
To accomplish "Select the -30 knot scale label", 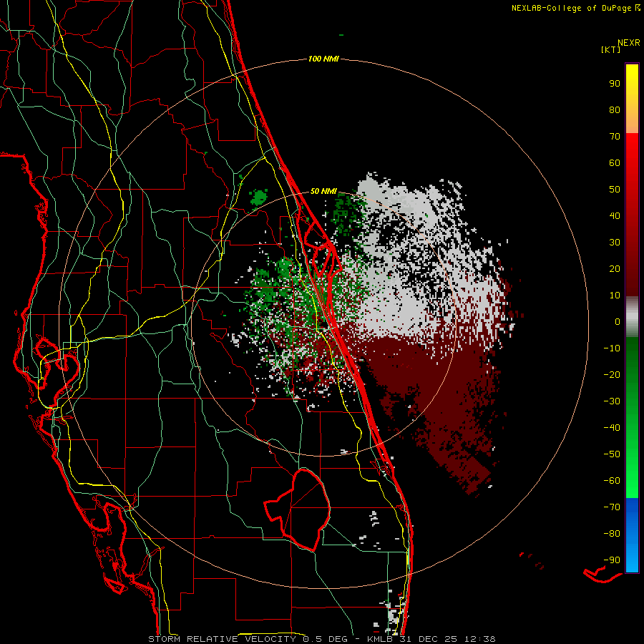I will [x=612, y=401].
